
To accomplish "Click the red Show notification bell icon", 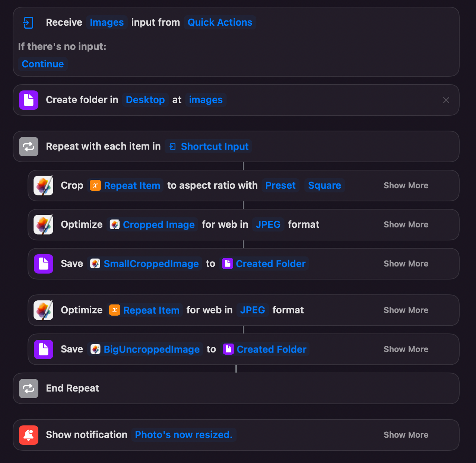I will point(29,435).
